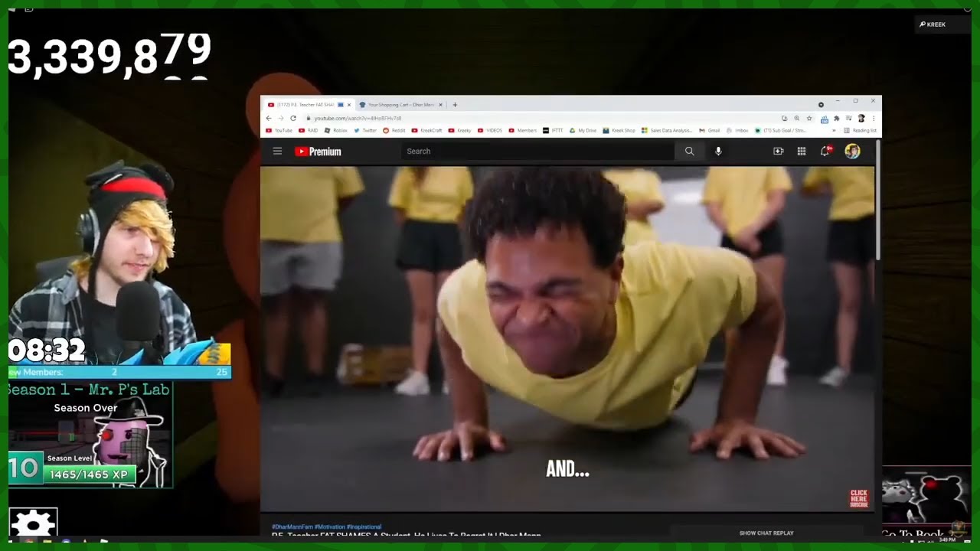Viewport: 980px width, 551px height.
Task: Start voice search with the microphone icon
Action: coord(718,152)
